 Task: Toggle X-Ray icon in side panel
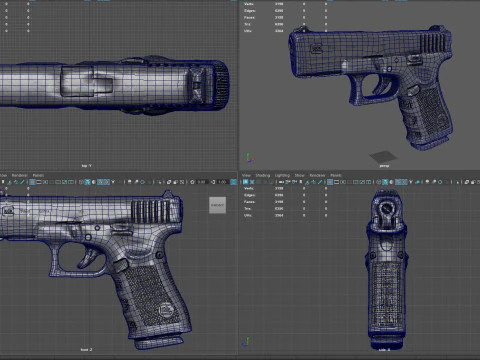click(x=466, y=182)
